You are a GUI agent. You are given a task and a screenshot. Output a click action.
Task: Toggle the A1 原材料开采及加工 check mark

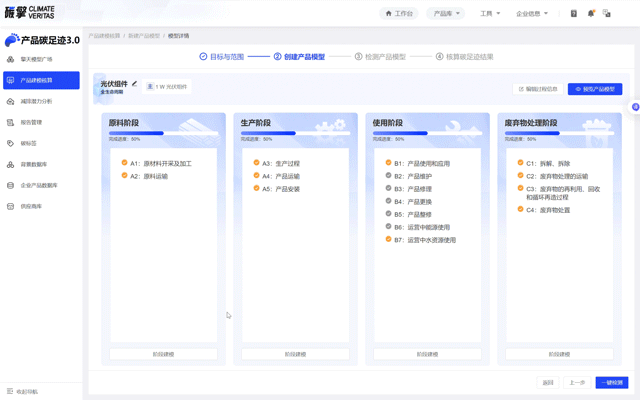click(125, 163)
